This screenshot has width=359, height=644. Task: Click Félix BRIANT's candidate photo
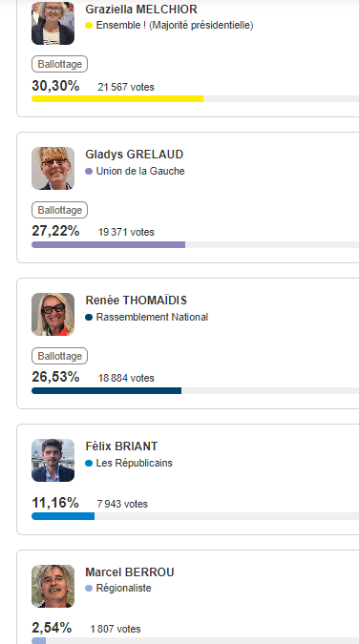[53, 460]
